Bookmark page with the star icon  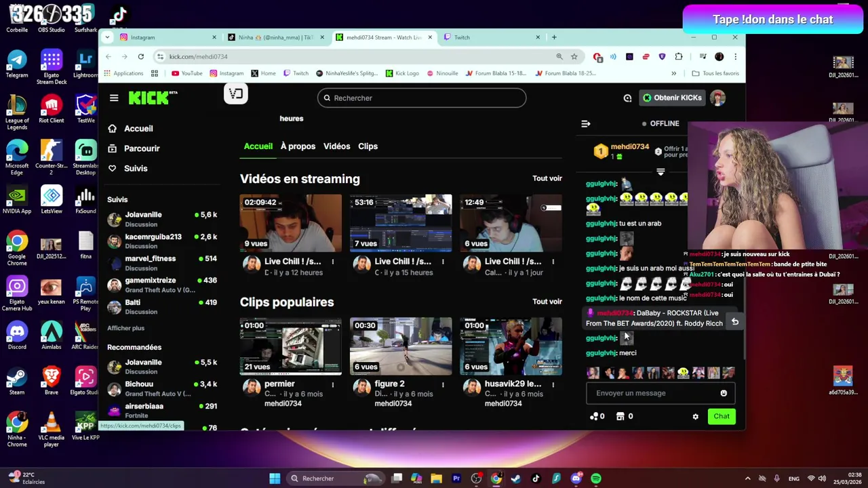[x=574, y=57]
